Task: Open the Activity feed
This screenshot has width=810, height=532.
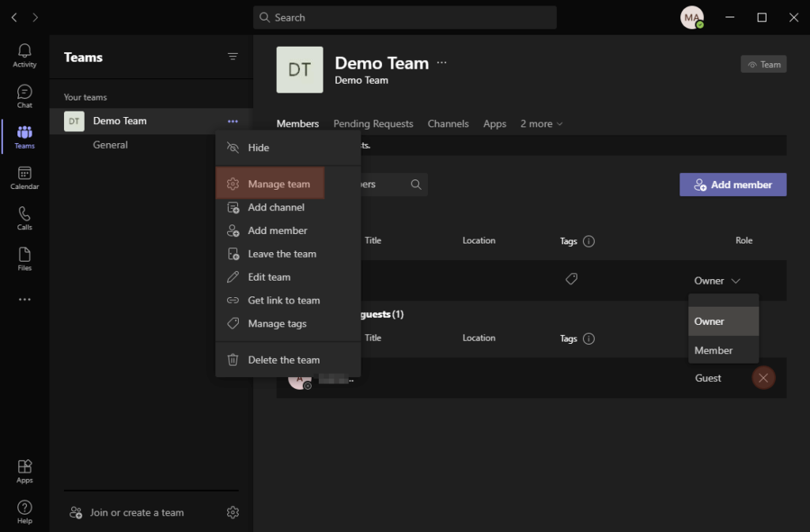Action: click(25, 55)
